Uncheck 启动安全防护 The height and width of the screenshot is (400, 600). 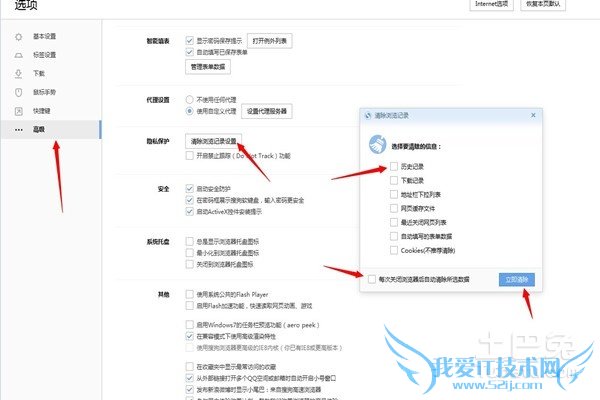[189, 188]
